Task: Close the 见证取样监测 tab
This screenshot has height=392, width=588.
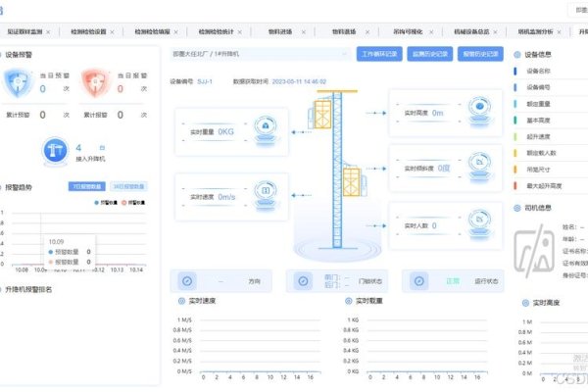Action: (48, 32)
